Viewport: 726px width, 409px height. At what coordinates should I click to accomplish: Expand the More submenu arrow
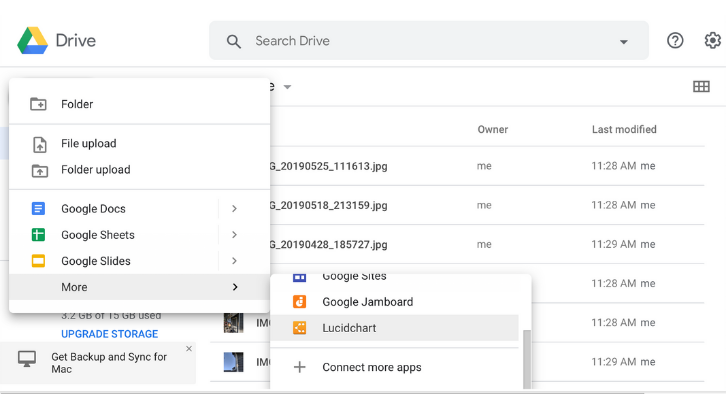coord(235,287)
